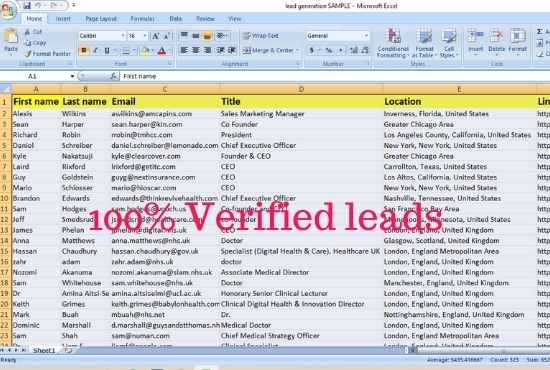Activate Format Painter
Screen dimensions: 550x370
tap(47, 54)
